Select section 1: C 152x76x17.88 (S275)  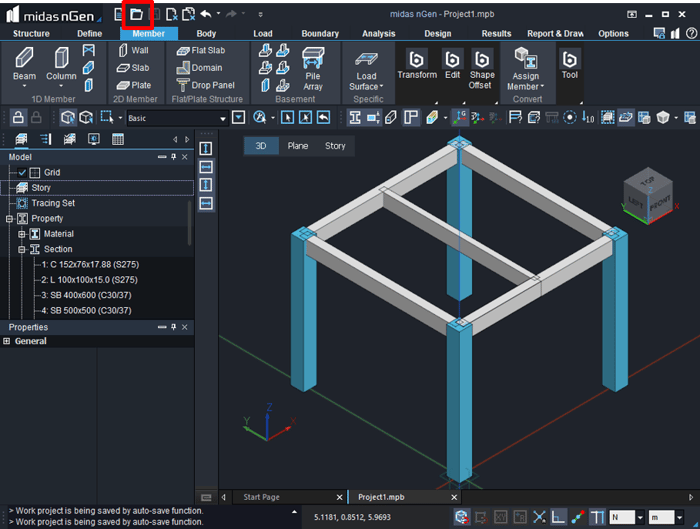pos(90,264)
